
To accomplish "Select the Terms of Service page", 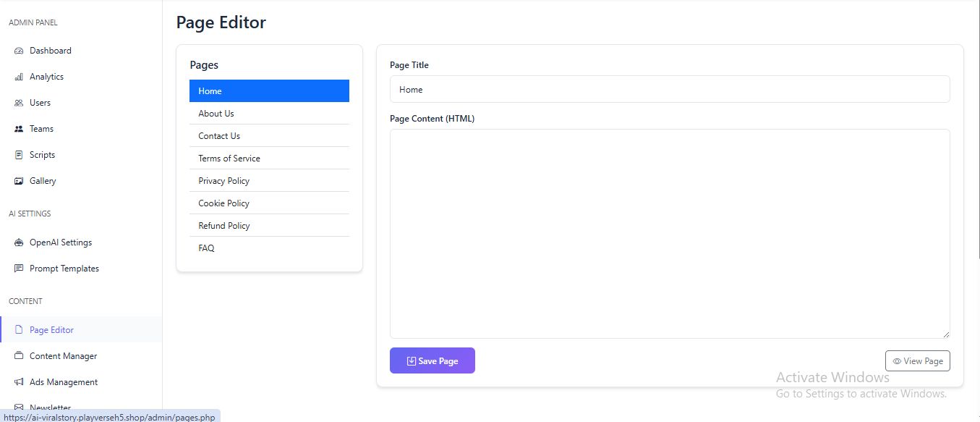I will 229,159.
